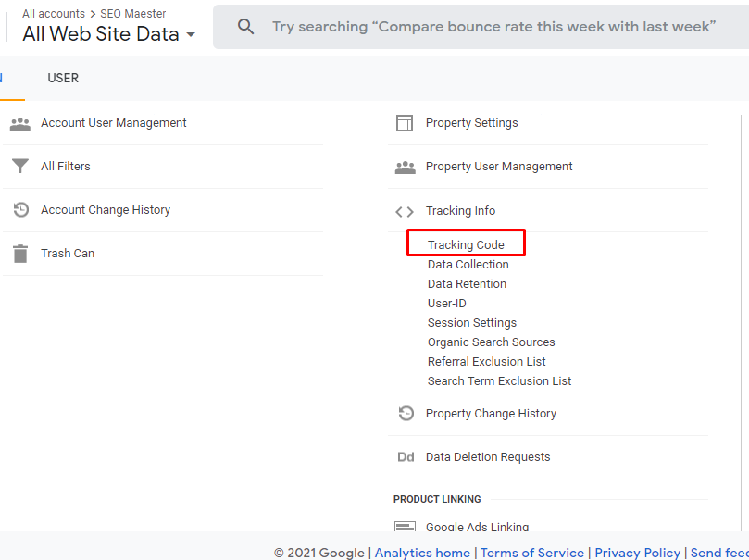Open the All Web Site Data view dropdown
This screenshot has height=560, width=749.
click(x=109, y=34)
